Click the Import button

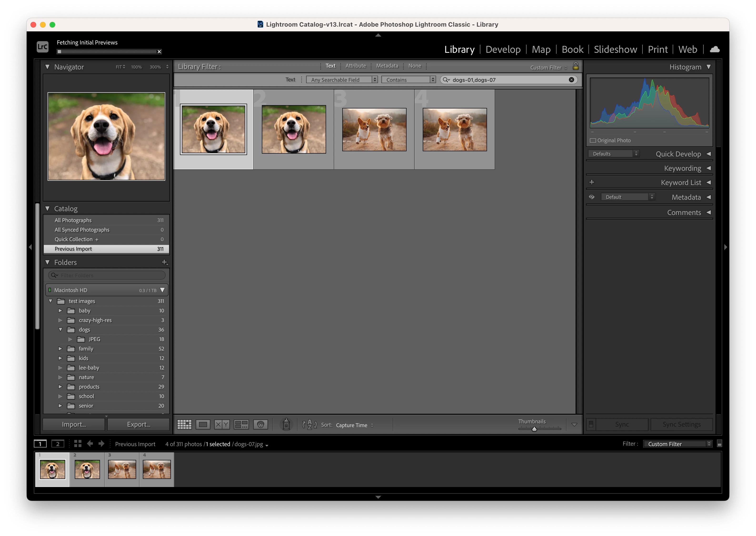[74, 424]
